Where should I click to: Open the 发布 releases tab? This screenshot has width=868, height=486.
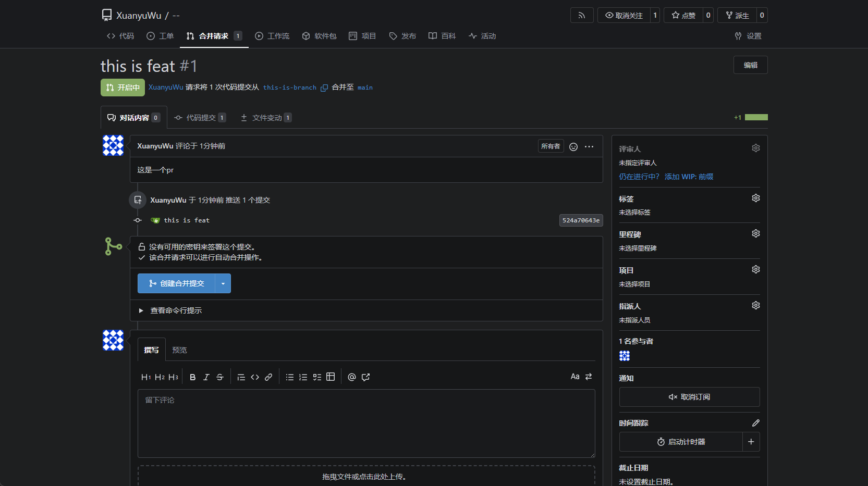pos(402,36)
